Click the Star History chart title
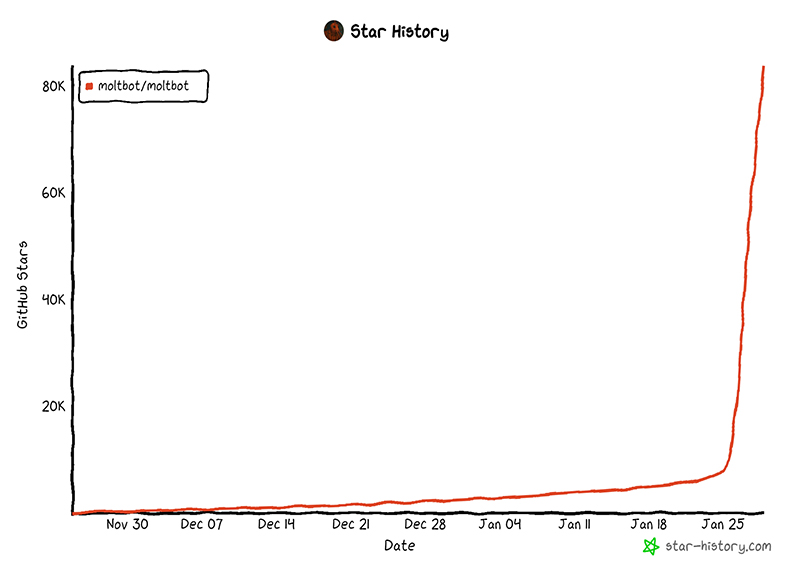Viewport: 800px width, 578px height. pos(399,32)
